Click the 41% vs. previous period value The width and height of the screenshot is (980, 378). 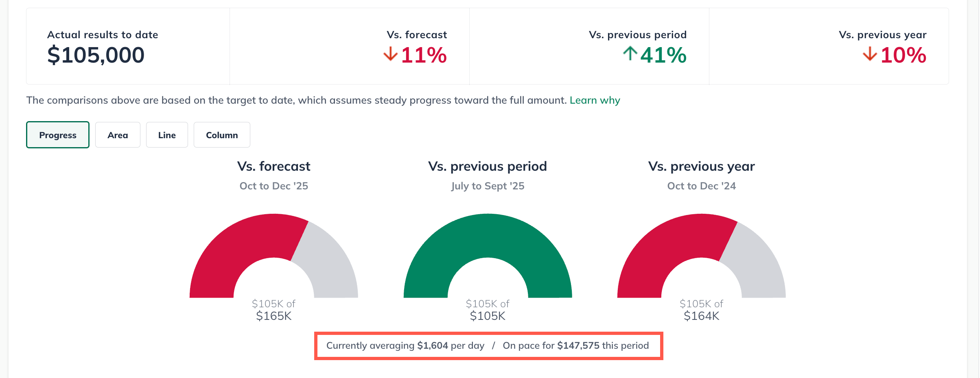pos(663,55)
